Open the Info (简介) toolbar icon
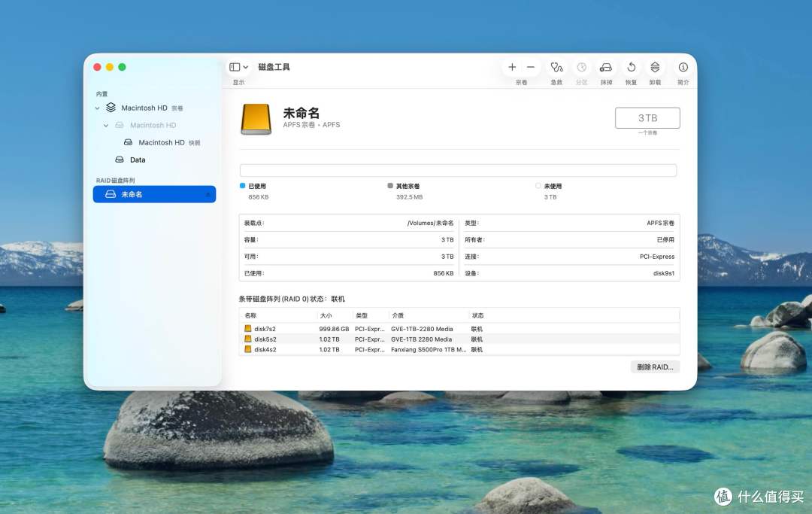The width and height of the screenshot is (812, 514). [683, 68]
